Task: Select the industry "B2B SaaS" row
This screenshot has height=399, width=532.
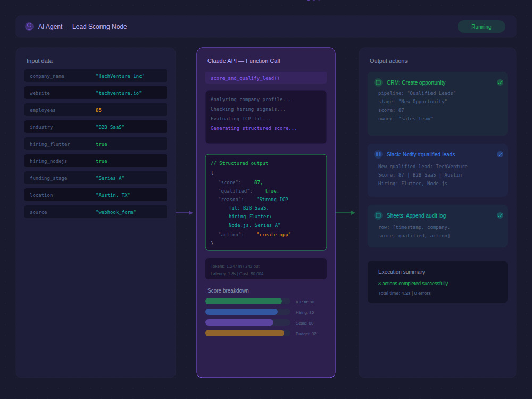Action: click(x=96, y=127)
